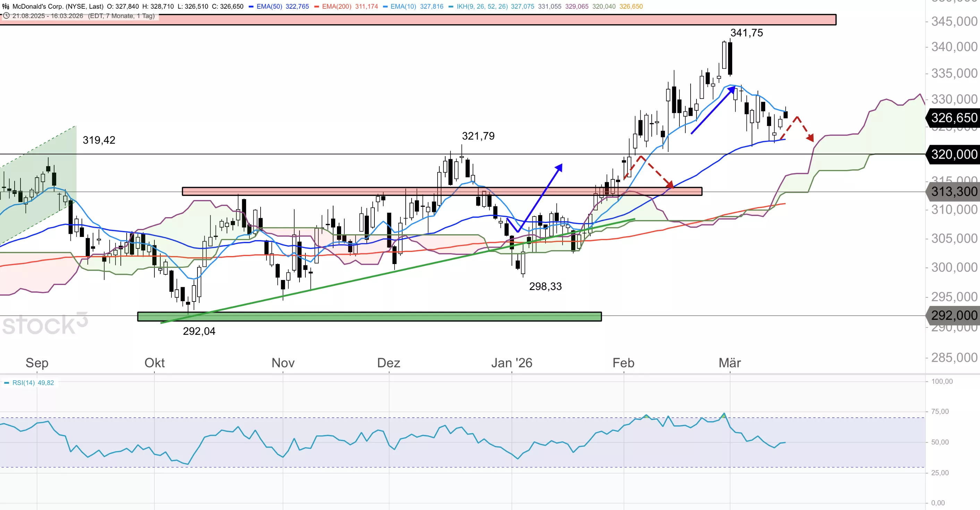Click the Mär time axis label

click(729, 363)
